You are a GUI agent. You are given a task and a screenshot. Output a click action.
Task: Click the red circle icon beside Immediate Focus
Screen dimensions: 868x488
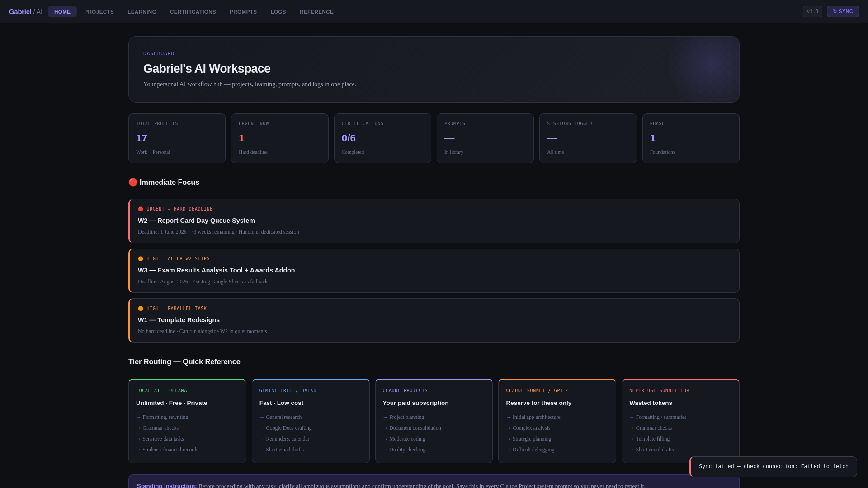pyautogui.click(x=133, y=182)
